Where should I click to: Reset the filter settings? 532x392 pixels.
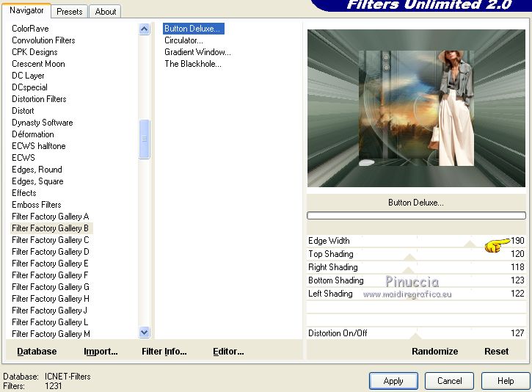(496, 352)
